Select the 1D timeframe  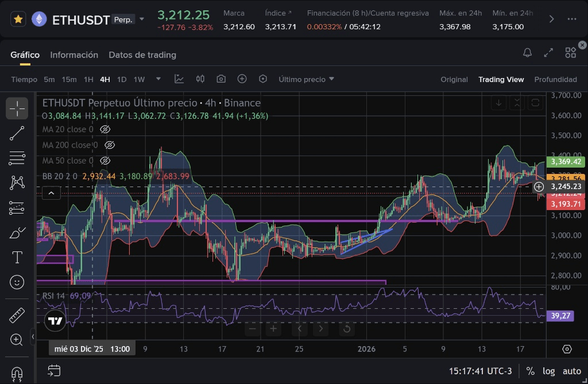(122, 79)
